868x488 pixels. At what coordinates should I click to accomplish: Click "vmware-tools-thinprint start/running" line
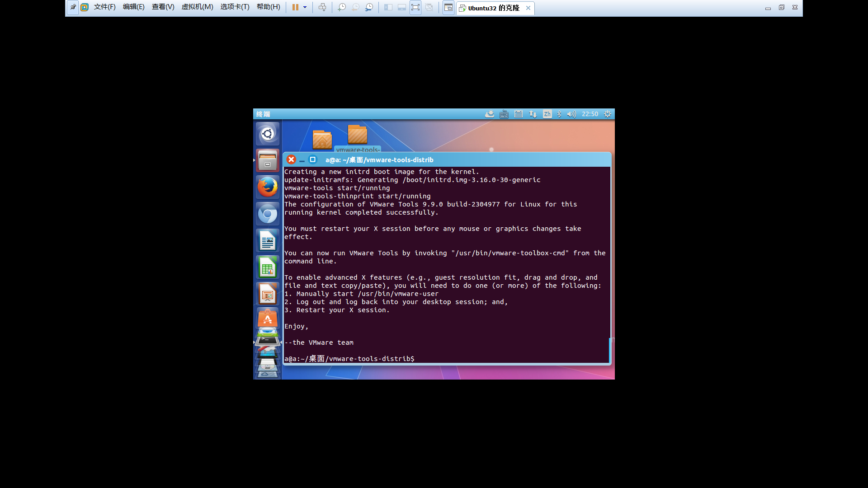pyautogui.click(x=357, y=196)
